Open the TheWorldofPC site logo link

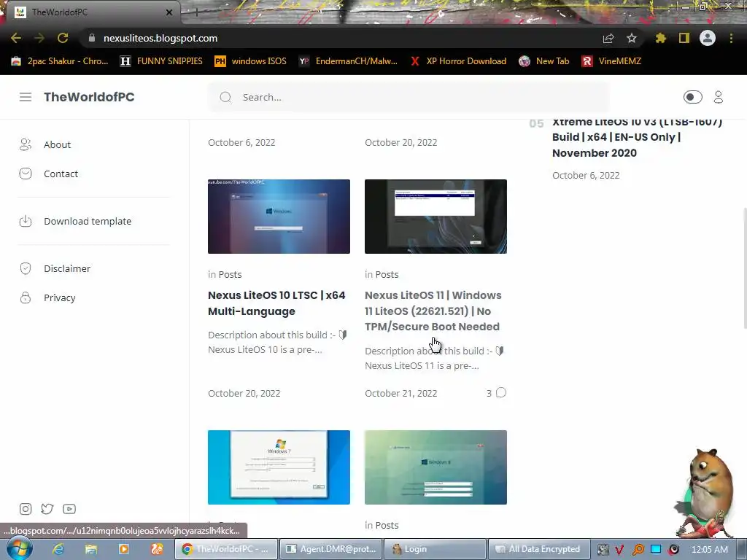click(x=89, y=97)
